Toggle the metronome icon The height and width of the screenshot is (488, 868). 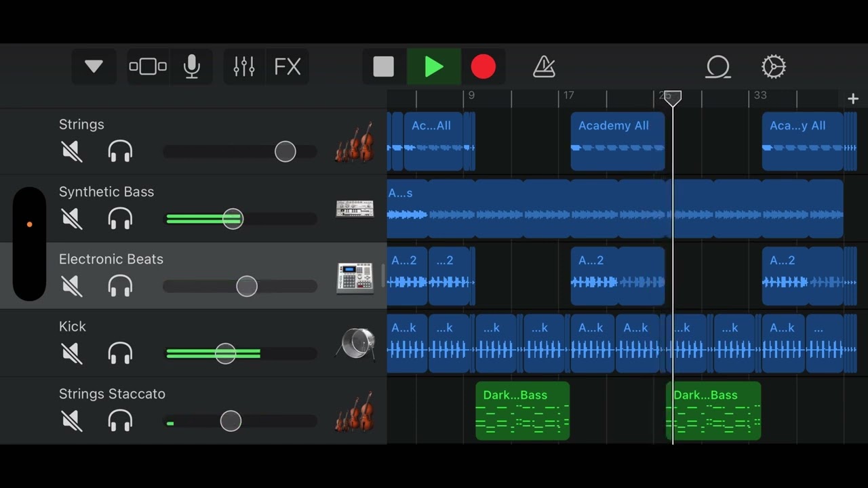click(x=545, y=66)
